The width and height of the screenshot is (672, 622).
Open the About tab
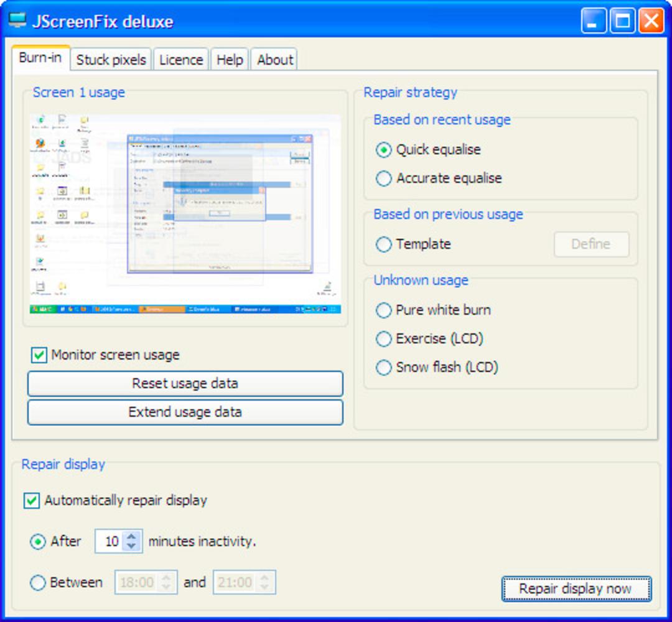tap(275, 60)
